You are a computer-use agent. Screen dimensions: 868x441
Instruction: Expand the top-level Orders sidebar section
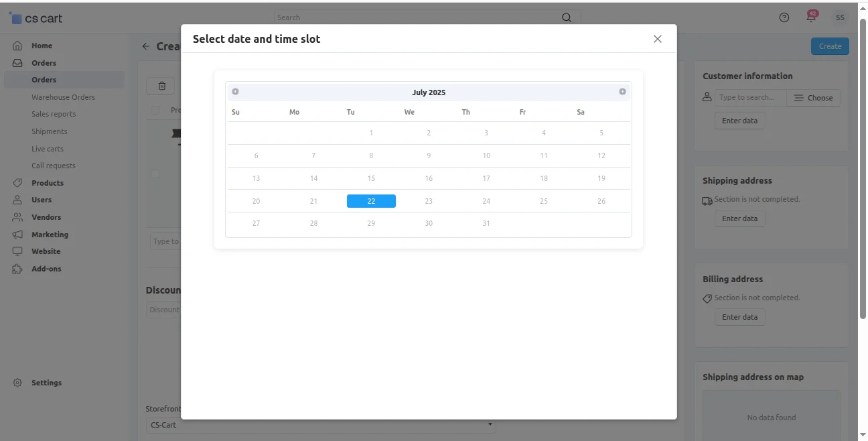[x=44, y=63]
